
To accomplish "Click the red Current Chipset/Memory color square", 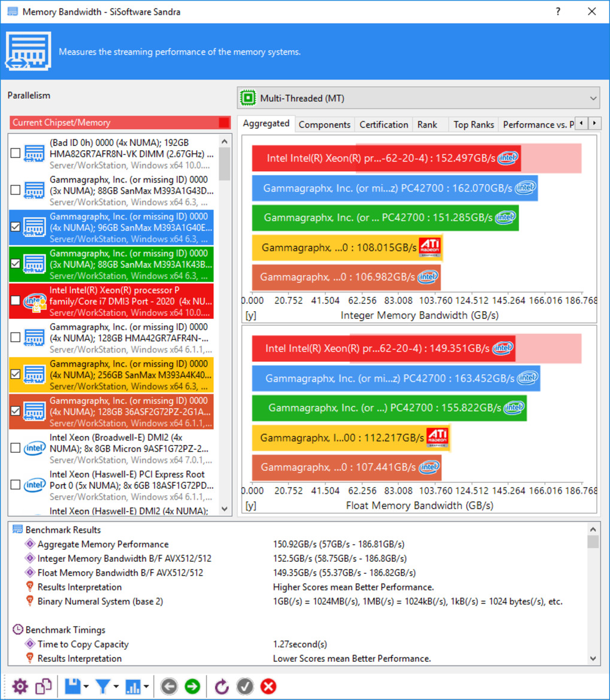I will [x=224, y=122].
